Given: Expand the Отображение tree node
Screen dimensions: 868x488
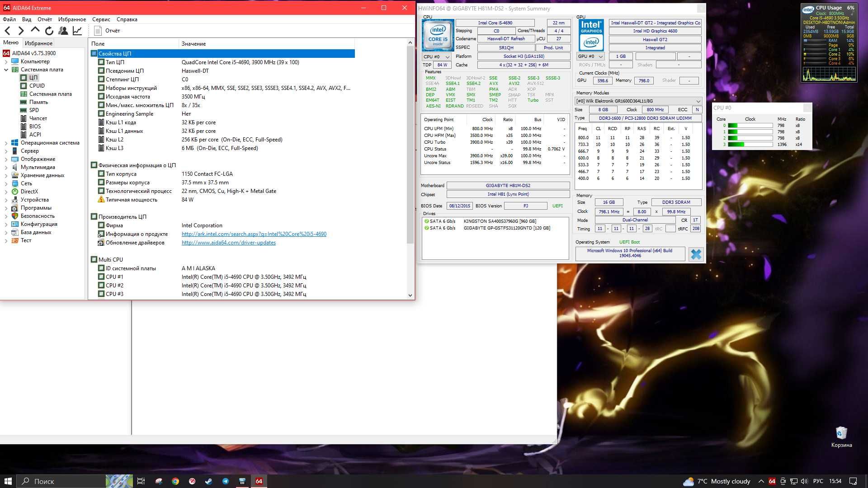Looking at the screenshot, I should [6, 159].
